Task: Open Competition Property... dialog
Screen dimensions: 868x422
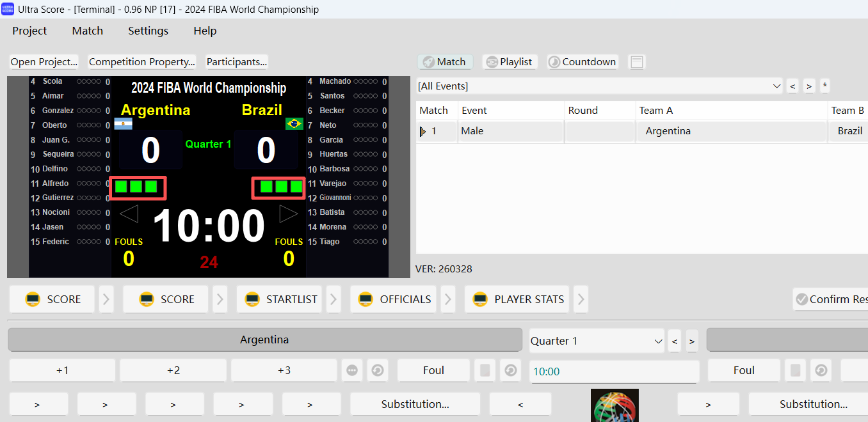Action: click(141, 62)
